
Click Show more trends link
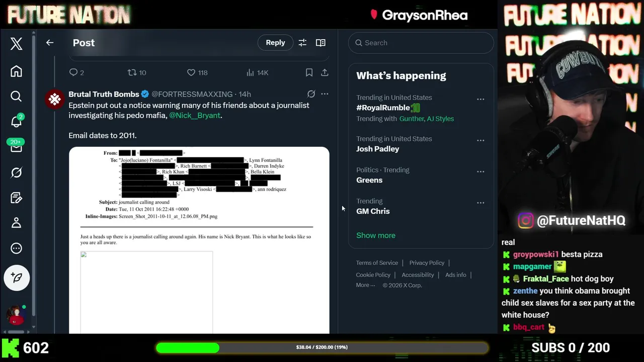pyautogui.click(x=376, y=235)
